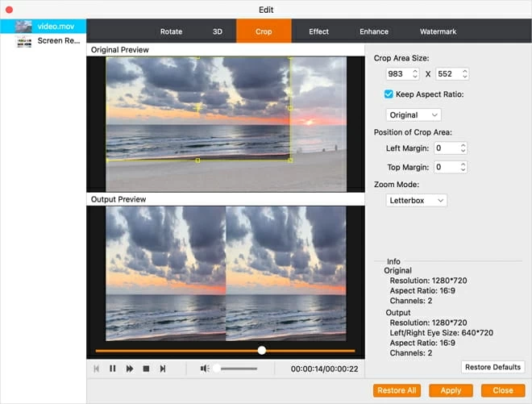532x404 pixels.
Task: Skip to the next frame
Action: (x=163, y=369)
